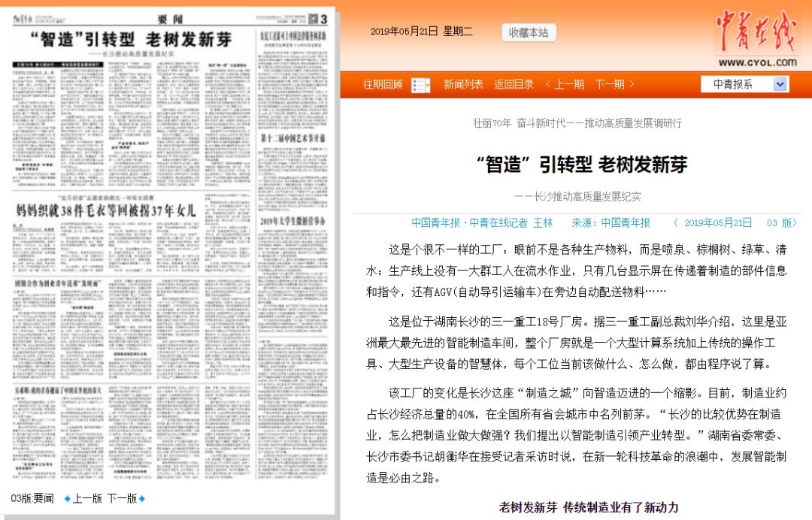Select 返回目录 in the navigation bar
The height and width of the screenshot is (520, 812).
coord(514,84)
